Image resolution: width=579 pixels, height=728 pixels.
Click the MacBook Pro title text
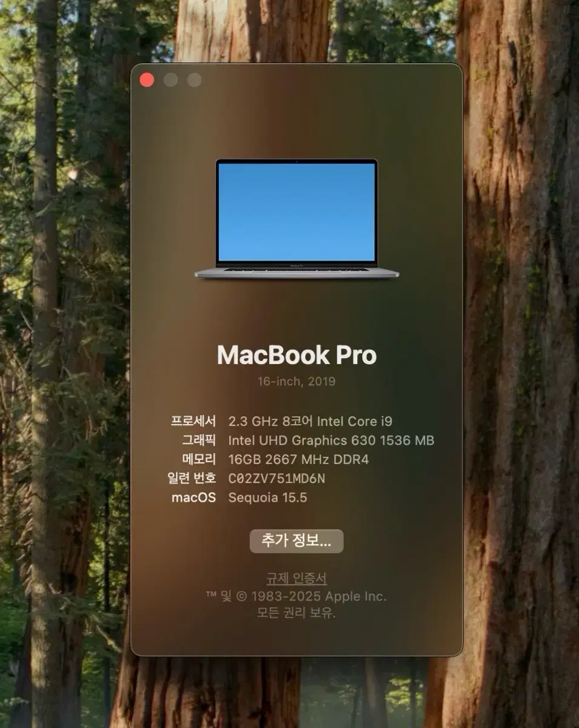[296, 355]
